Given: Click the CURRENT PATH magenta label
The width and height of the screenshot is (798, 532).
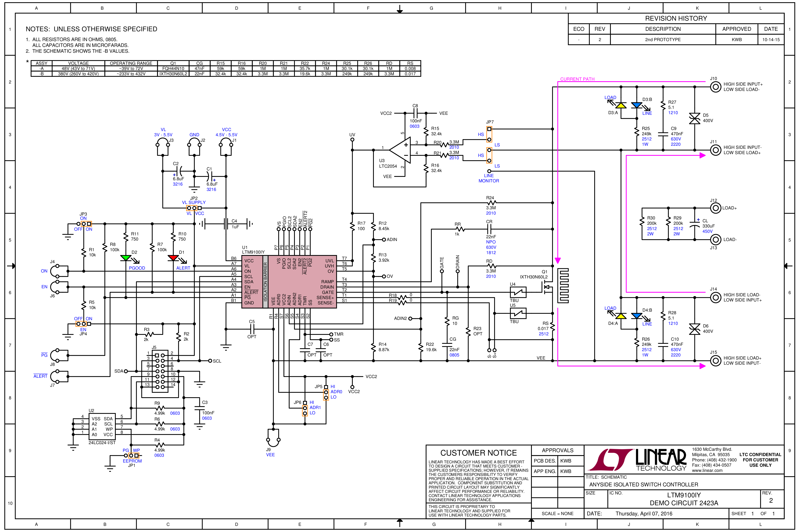Looking at the screenshot, I should coord(577,79).
